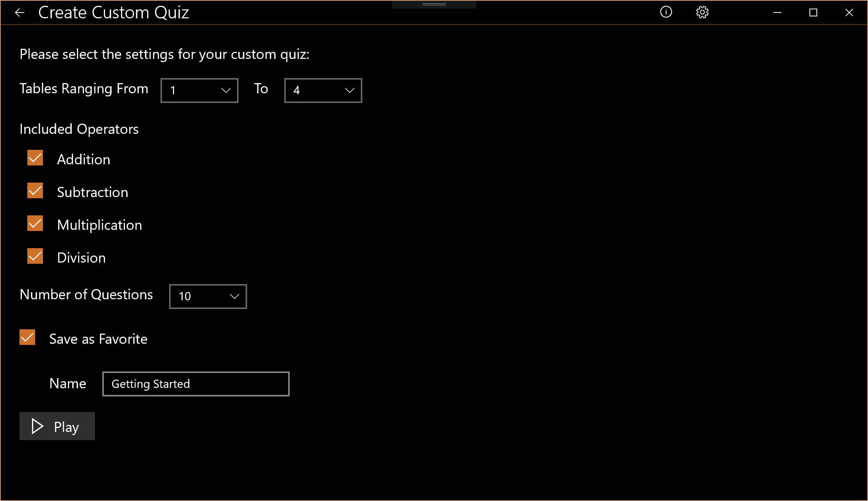Click the Multiplication label text

click(100, 225)
